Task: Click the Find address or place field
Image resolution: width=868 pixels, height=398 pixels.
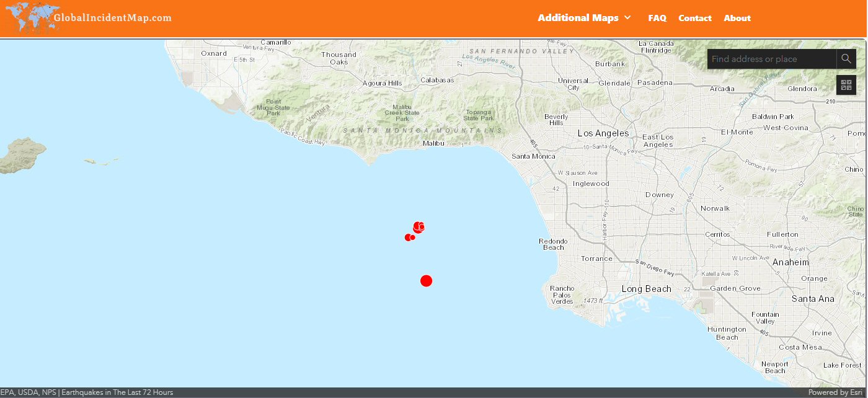Action: 772,59
